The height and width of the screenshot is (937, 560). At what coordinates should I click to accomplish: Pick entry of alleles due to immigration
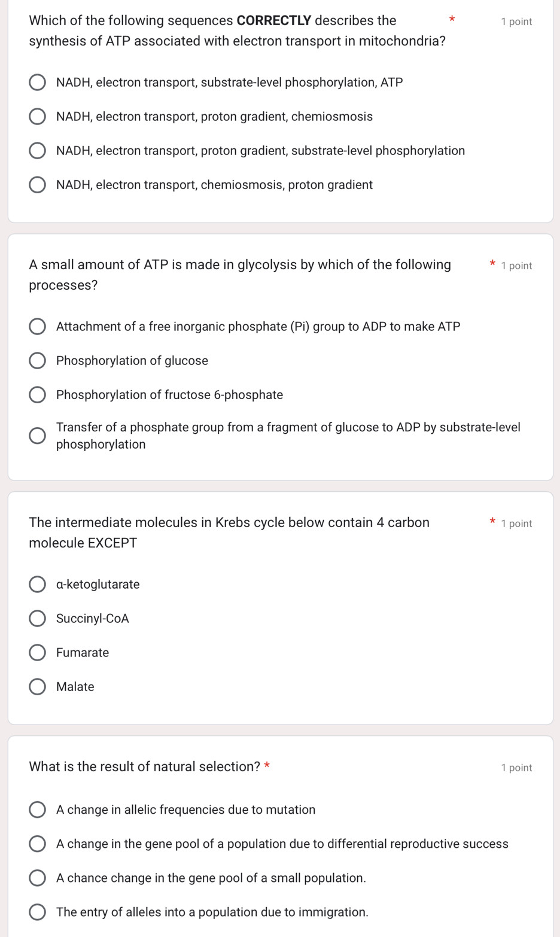pos(37,911)
